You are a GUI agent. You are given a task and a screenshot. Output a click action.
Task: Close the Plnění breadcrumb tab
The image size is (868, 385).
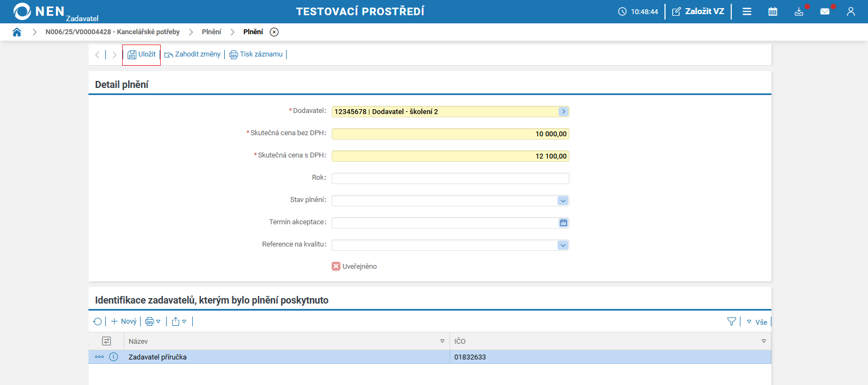pyautogui.click(x=274, y=32)
